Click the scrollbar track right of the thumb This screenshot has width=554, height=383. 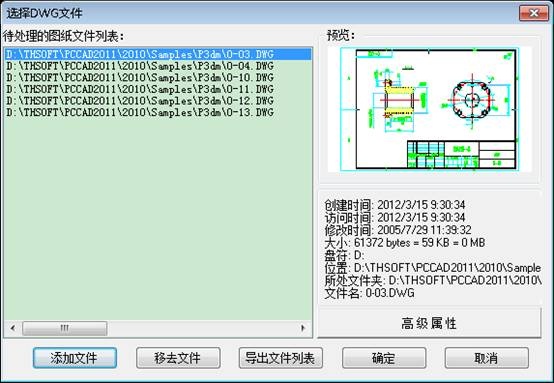tap(201, 328)
